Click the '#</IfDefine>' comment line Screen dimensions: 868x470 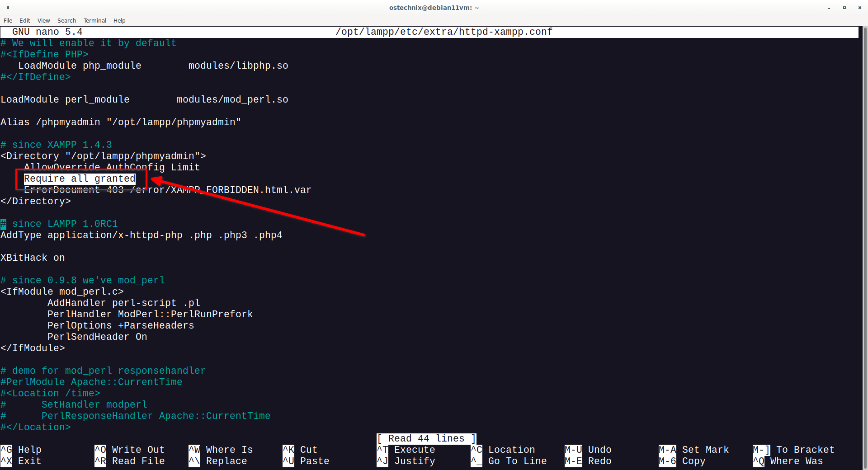pos(36,77)
